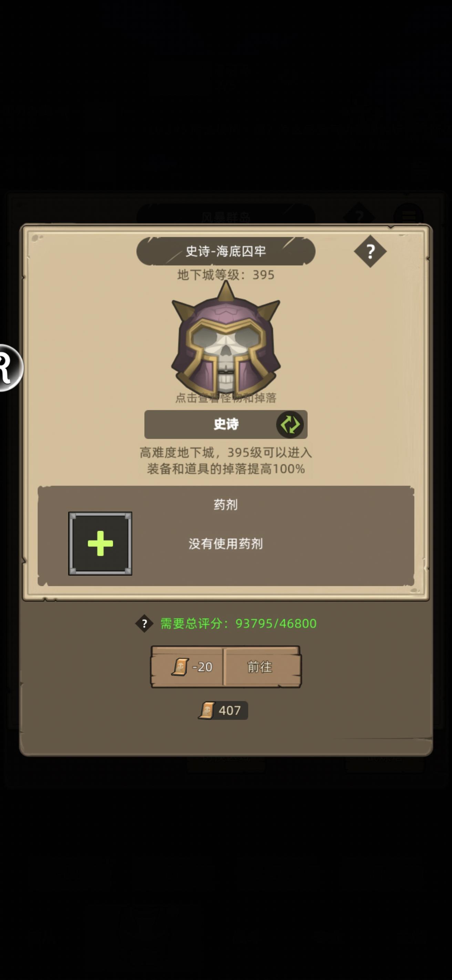The image size is (452, 980).
Task: Switch difficulty with green cycle arrows
Action: 290,424
